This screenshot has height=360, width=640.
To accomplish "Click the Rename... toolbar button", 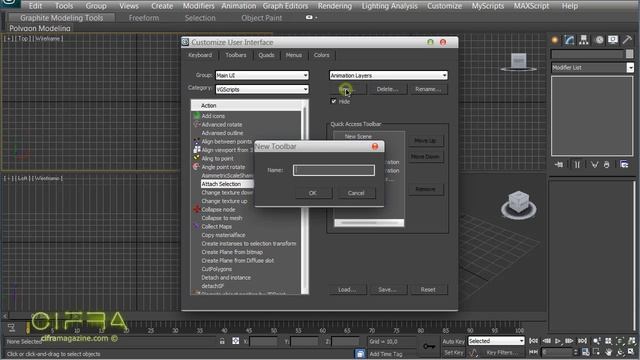I will click(x=428, y=89).
